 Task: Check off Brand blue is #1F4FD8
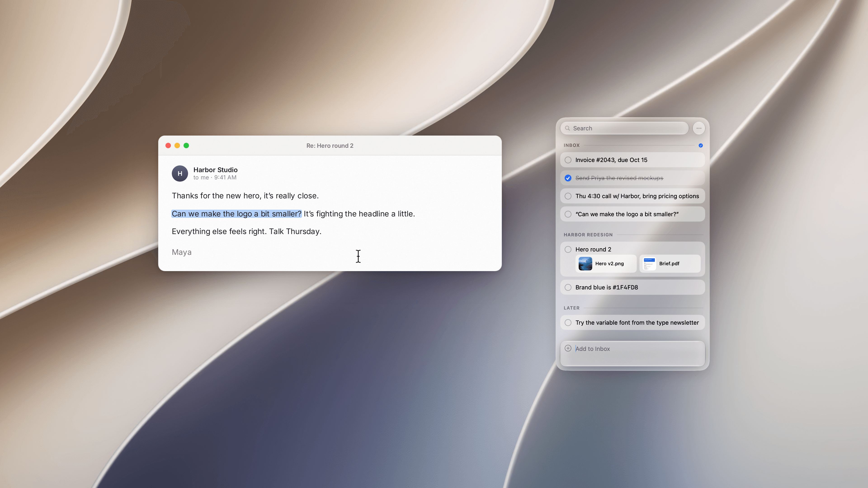tap(568, 287)
